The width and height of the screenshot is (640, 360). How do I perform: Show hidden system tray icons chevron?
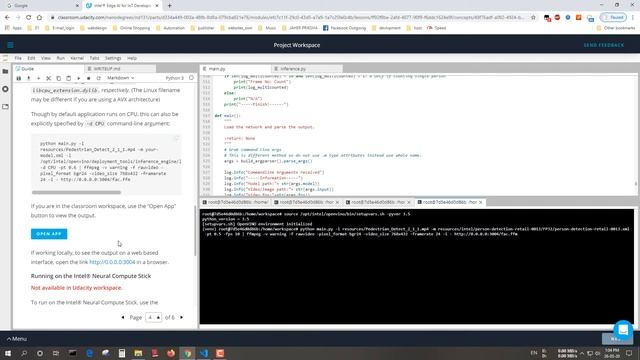pos(582,353)
